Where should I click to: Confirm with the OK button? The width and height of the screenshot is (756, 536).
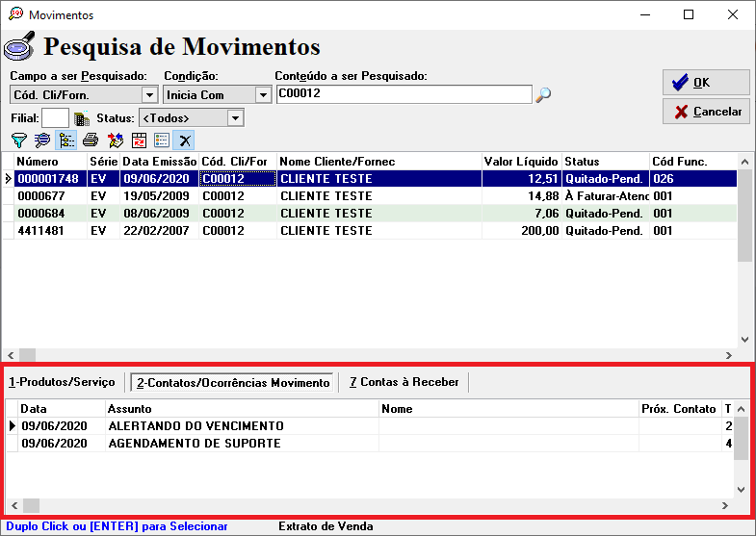[706, 83]
